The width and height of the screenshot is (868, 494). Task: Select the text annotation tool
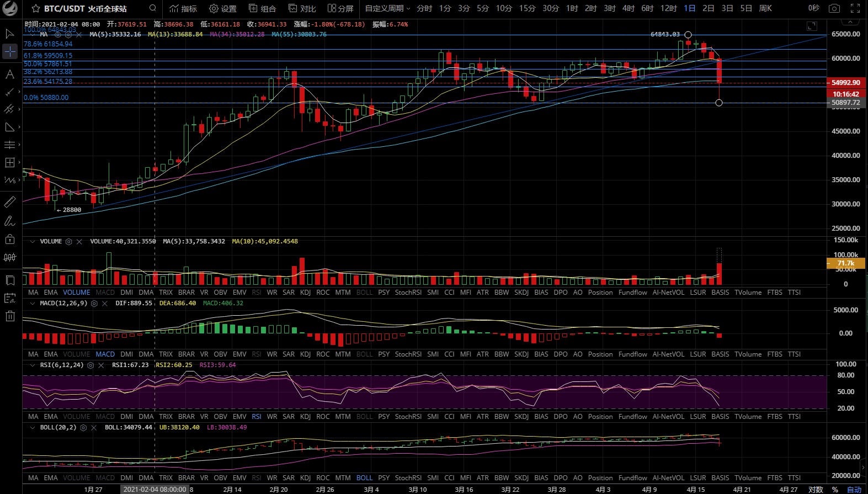[x=9, y=74]
